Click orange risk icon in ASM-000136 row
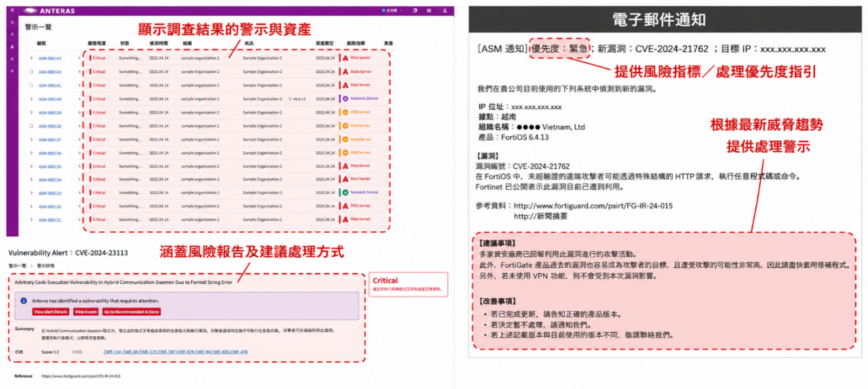 click(x=345, y=152)
